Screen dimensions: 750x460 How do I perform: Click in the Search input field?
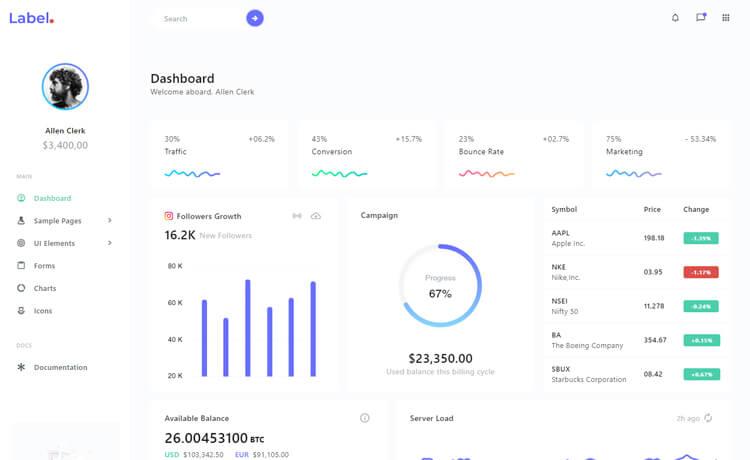200,18
